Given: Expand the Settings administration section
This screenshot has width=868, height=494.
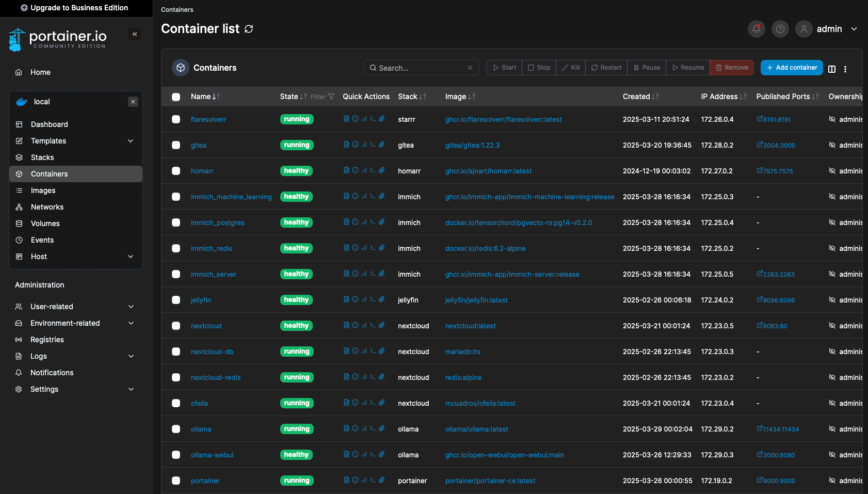Looking at the screenshot, I should [x=131, y=389].
